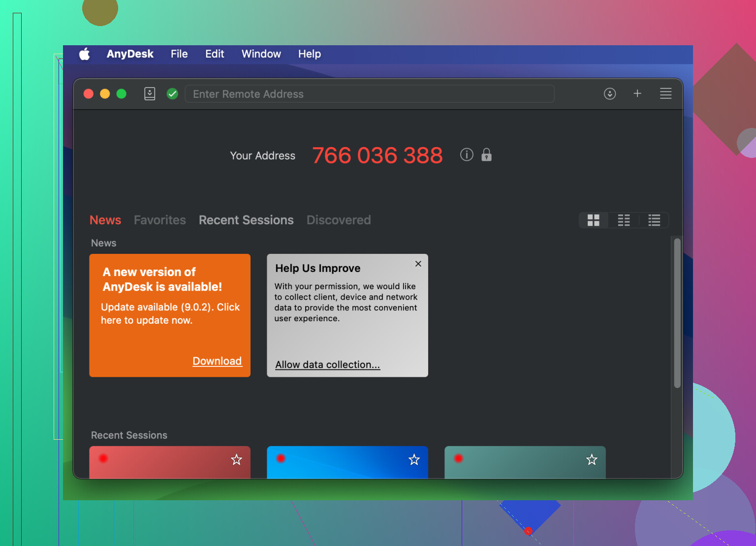The height and width of the screenshot is (546, 756).
Task: Open the address book icon
Action: click(150, 93)
